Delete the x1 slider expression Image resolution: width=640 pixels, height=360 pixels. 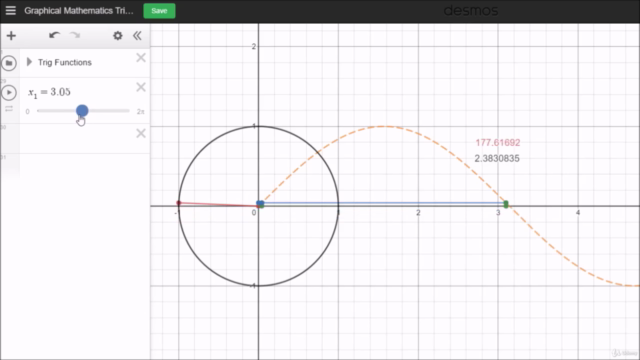point(141,87)
